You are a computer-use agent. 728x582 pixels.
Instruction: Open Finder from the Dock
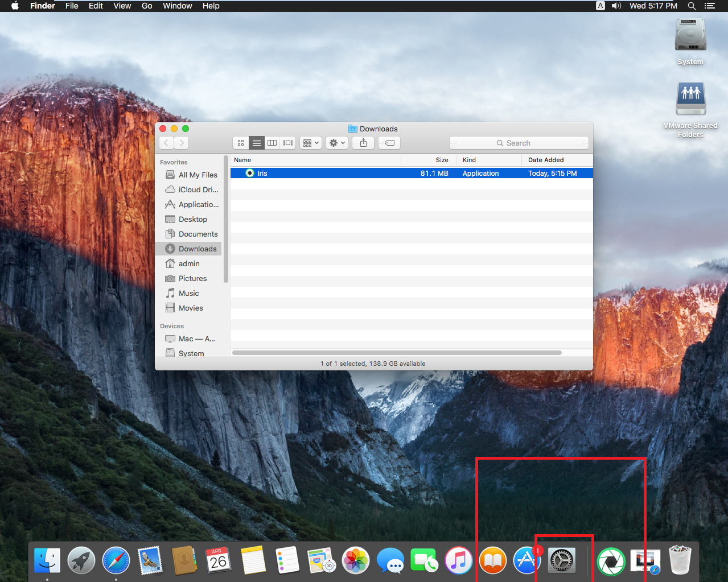(x=47, y=561)
